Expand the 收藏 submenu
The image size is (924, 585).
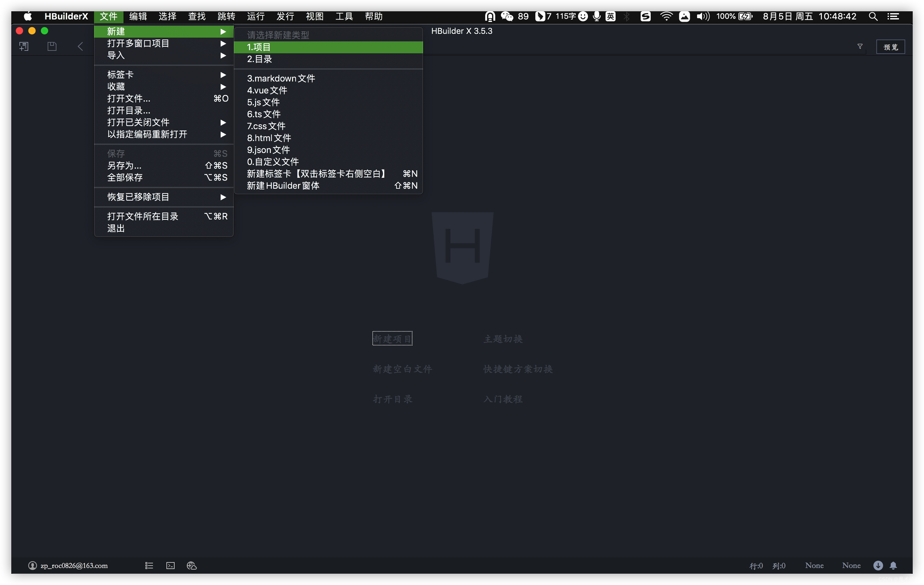point(164,86)
